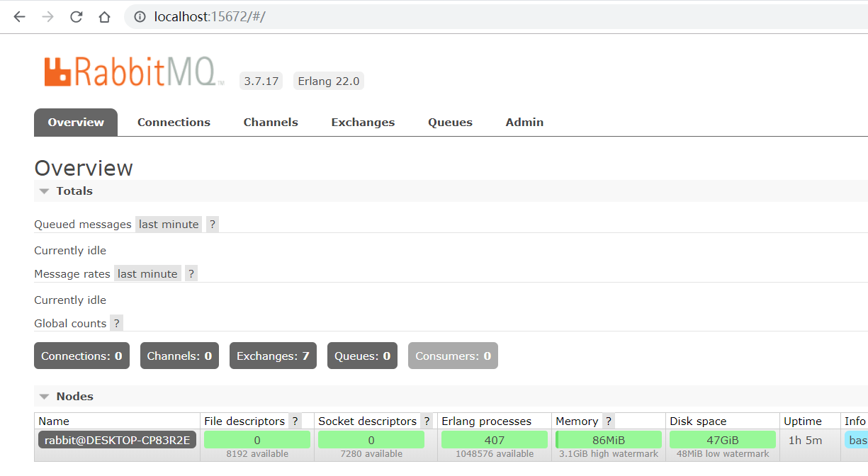Click the site info icon in address bar

click(x=140, y=16)
